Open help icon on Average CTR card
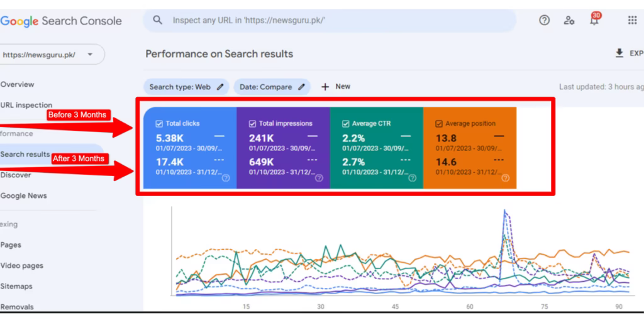Image resolution: width=644 pixels, height=320 pixels. click(413, 179)
